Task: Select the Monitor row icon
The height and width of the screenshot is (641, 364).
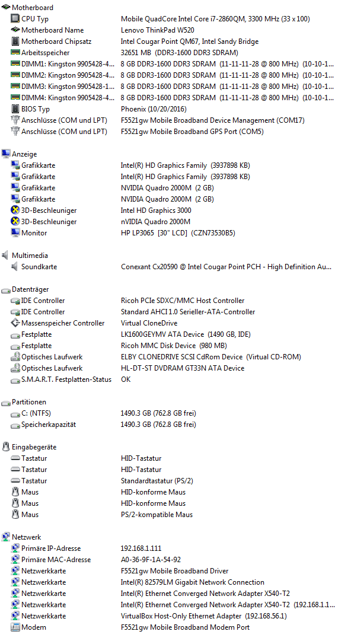Action: click(x=15, y=232)
